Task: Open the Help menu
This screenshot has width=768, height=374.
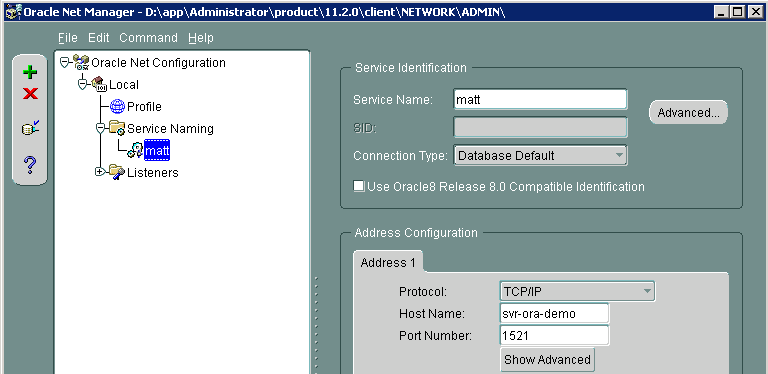Action: [x=201, y=38]
